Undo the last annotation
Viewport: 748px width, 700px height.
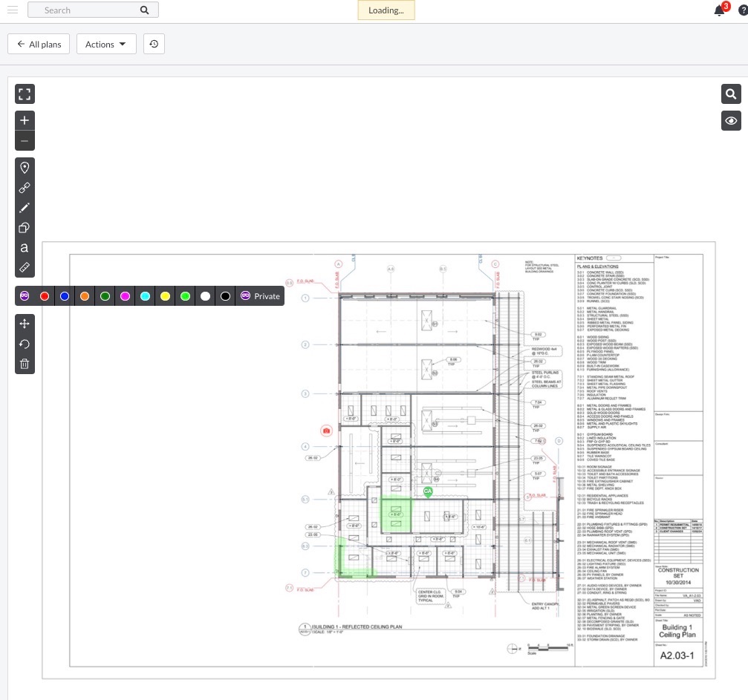coord(25,344)
